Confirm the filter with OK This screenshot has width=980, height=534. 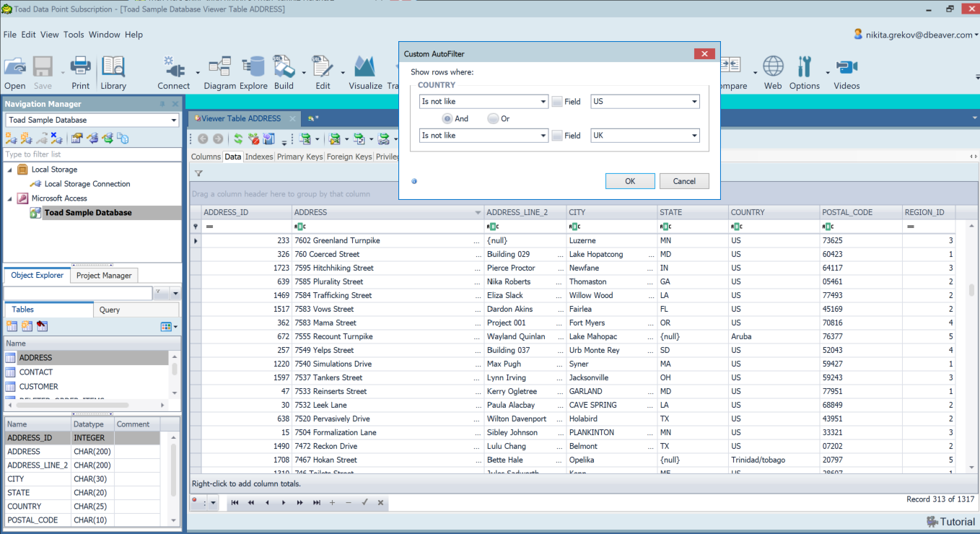pyautogui.click(x=630, y=181)
